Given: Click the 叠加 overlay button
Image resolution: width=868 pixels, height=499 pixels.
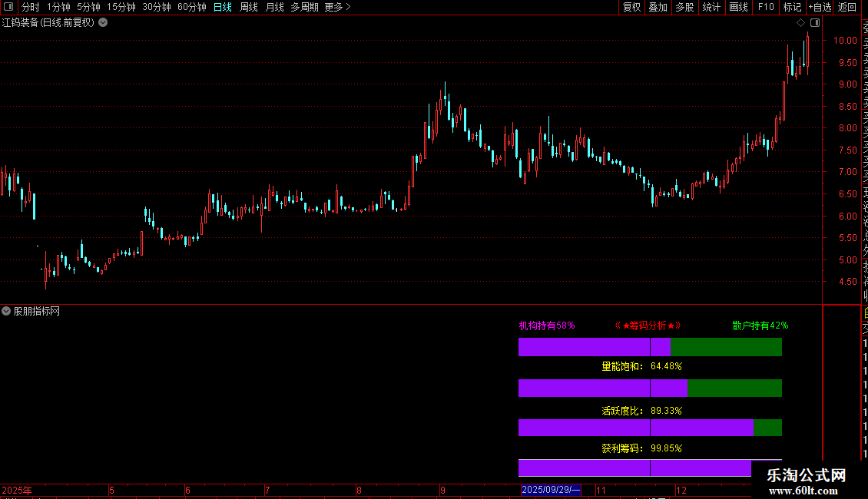Looking at the screenshot, I should pos(658,7).
